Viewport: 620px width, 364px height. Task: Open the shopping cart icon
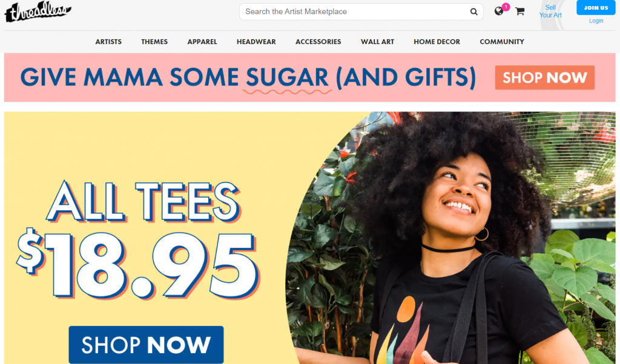point(519,11)
